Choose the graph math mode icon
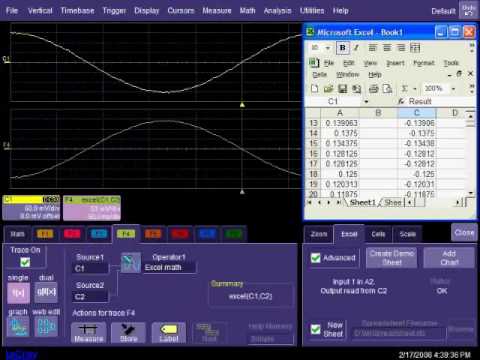480x360 pixels. 18,326
